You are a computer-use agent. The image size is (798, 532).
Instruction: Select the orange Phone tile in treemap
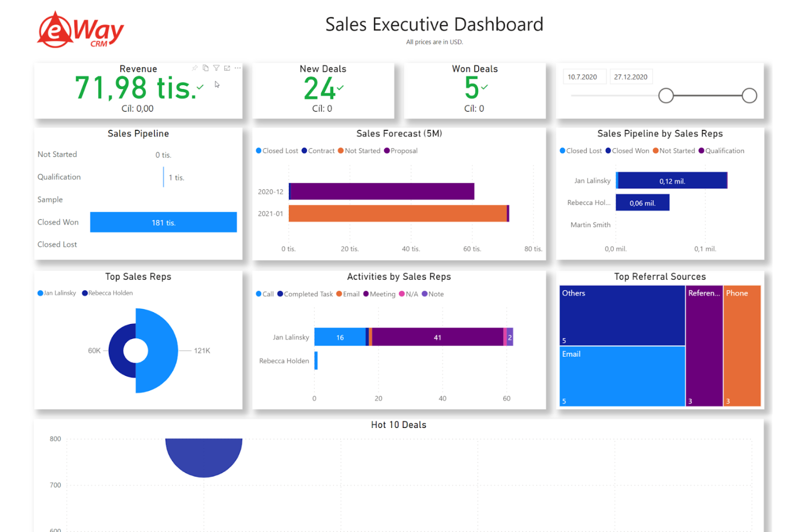(x=742, y=346)
